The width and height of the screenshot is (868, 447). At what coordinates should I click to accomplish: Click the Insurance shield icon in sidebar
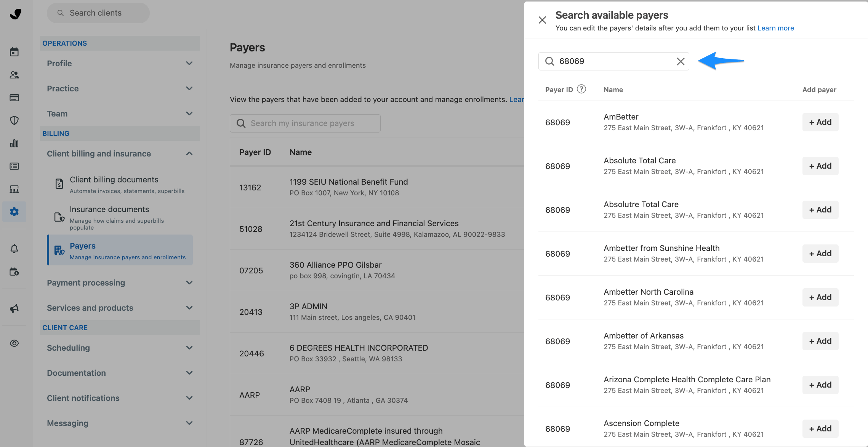point(14,120)
